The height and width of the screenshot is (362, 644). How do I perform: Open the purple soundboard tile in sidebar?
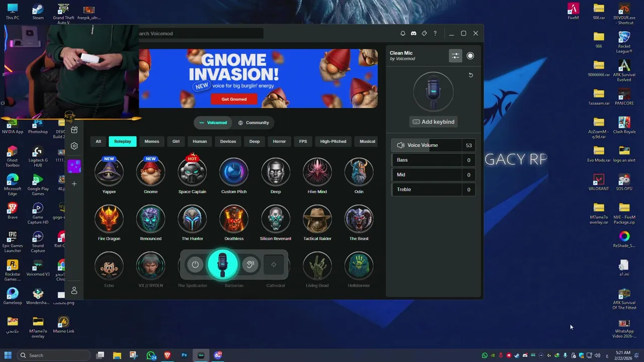[x=74, y=166]
